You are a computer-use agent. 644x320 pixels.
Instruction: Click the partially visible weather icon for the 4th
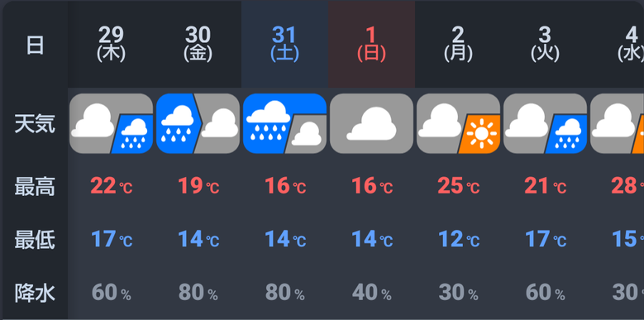point(617,124)
